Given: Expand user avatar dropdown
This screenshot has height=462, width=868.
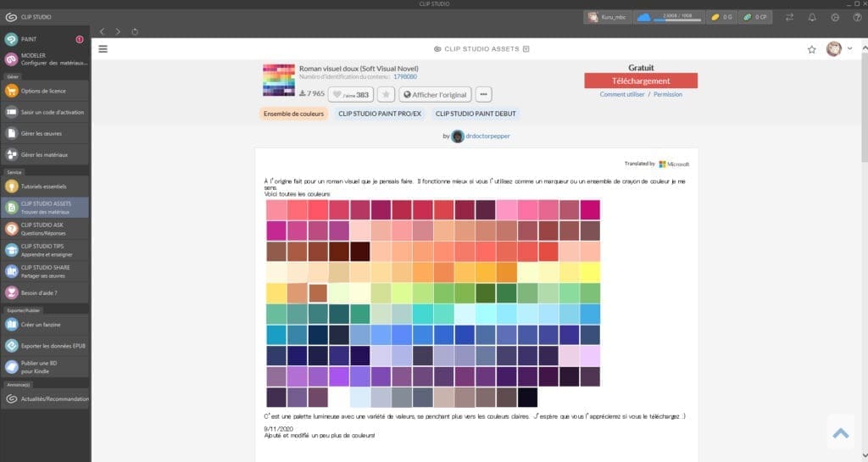Looking at the screenshot, I should point(849,48).
